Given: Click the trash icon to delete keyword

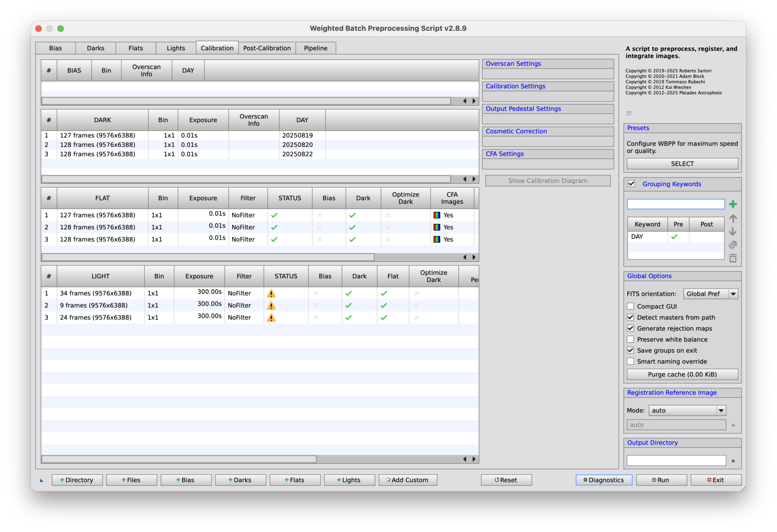Looking at the screenshot, I should click(733, 258).
